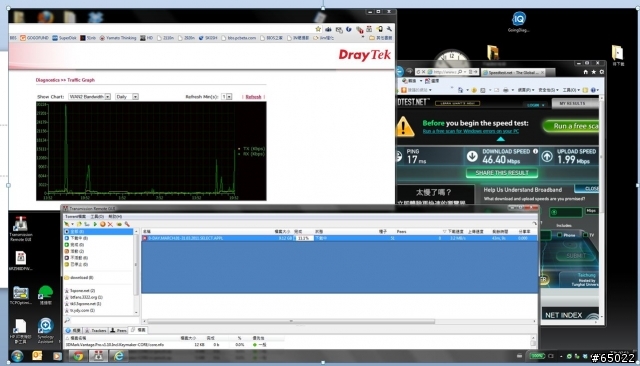This screenshot has height=366, width=640.
Task: Open the WAN2 Bandwidth chart dropdown
Action: [x=89, y=97]
